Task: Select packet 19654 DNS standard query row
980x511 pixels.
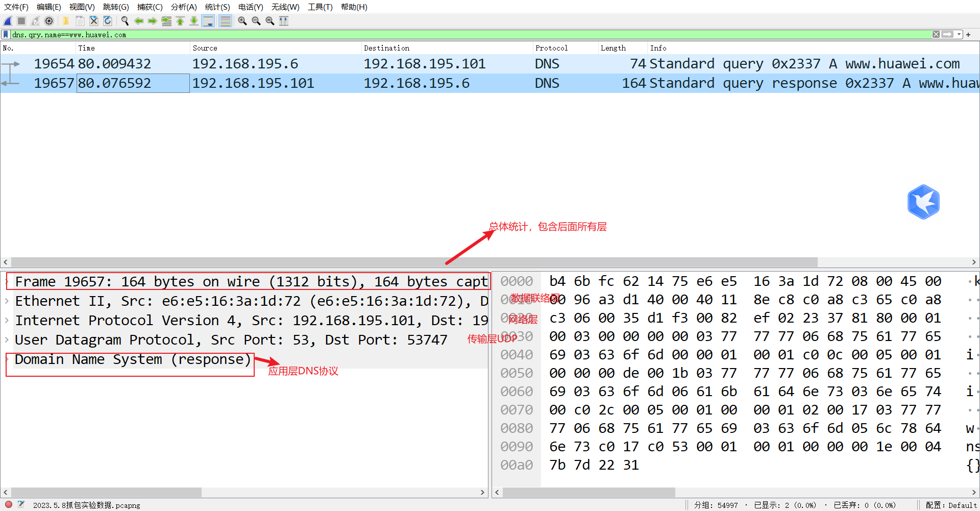Action: 490,64
